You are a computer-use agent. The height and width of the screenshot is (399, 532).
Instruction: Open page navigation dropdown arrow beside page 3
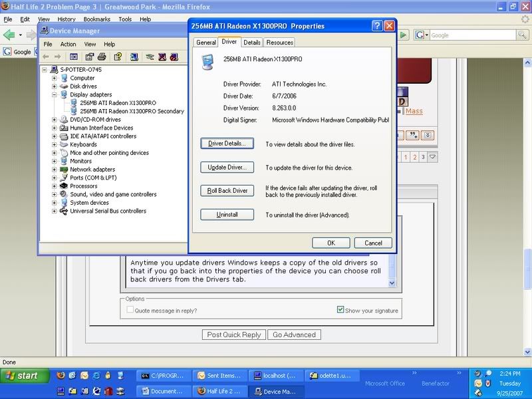click(x=432, y=157)
